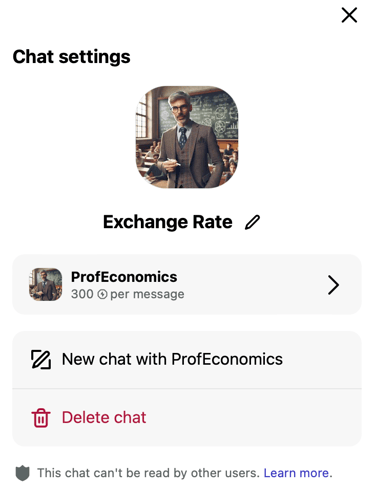Viewport: 375px width, 486px height.
Task: Click the pencil icon beside Exchange Rate
Action: tap(252, 222)
